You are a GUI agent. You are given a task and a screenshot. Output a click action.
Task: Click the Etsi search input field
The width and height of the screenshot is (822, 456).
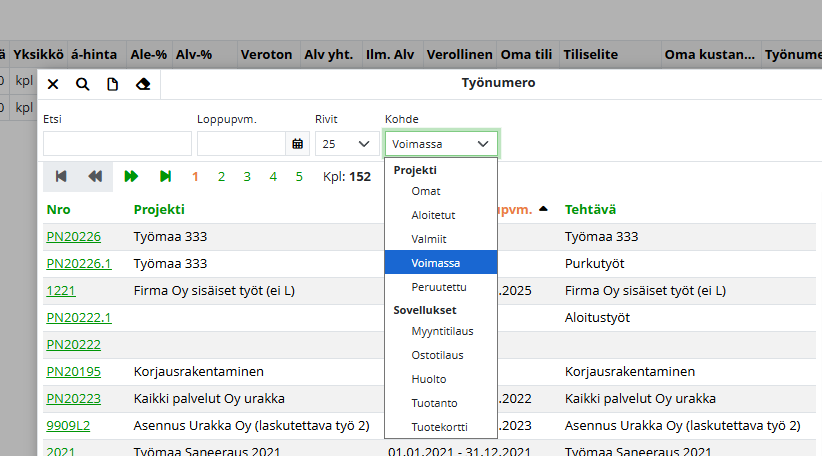click(x=117, y=144)
